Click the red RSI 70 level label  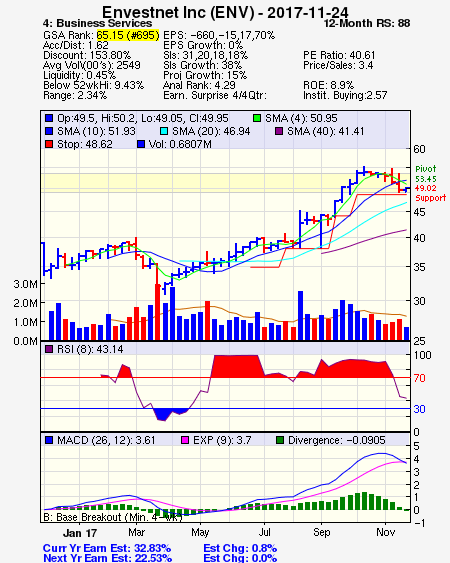(419, 378)
